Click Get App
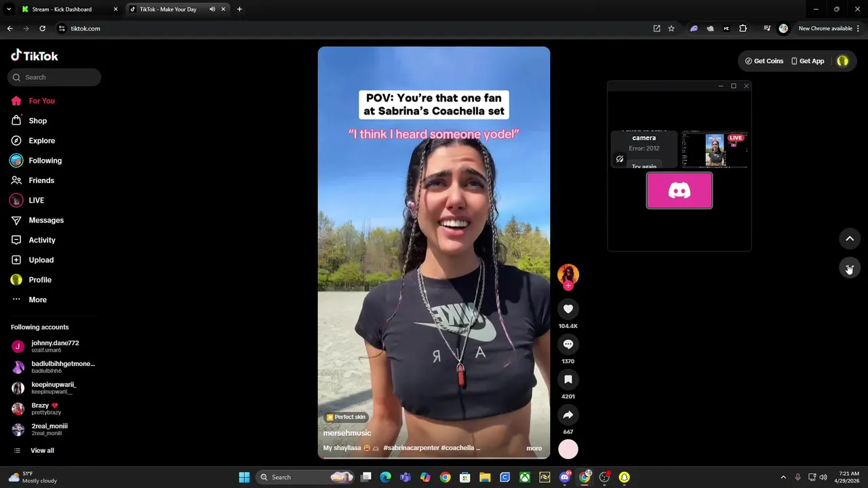 point(808,61)
